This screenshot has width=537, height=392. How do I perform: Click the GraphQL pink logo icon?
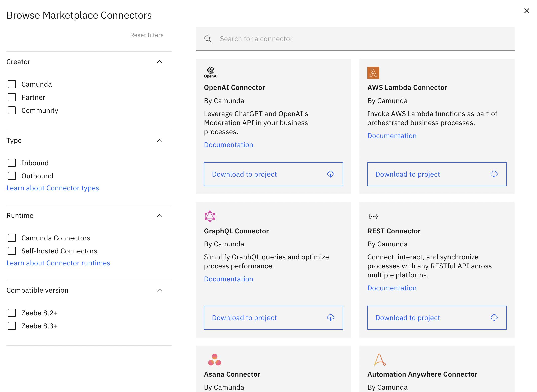click(210, 216)
